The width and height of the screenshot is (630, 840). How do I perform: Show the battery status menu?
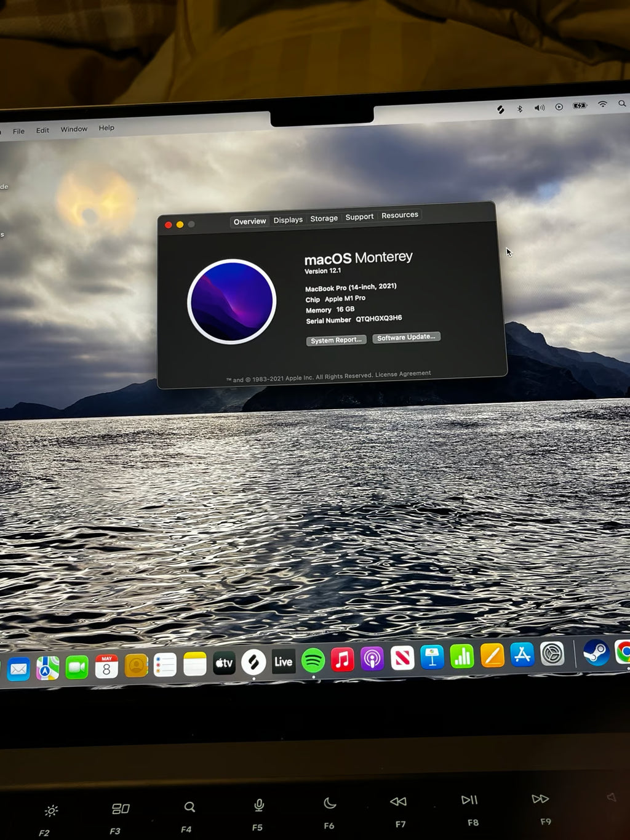point(579,105)
